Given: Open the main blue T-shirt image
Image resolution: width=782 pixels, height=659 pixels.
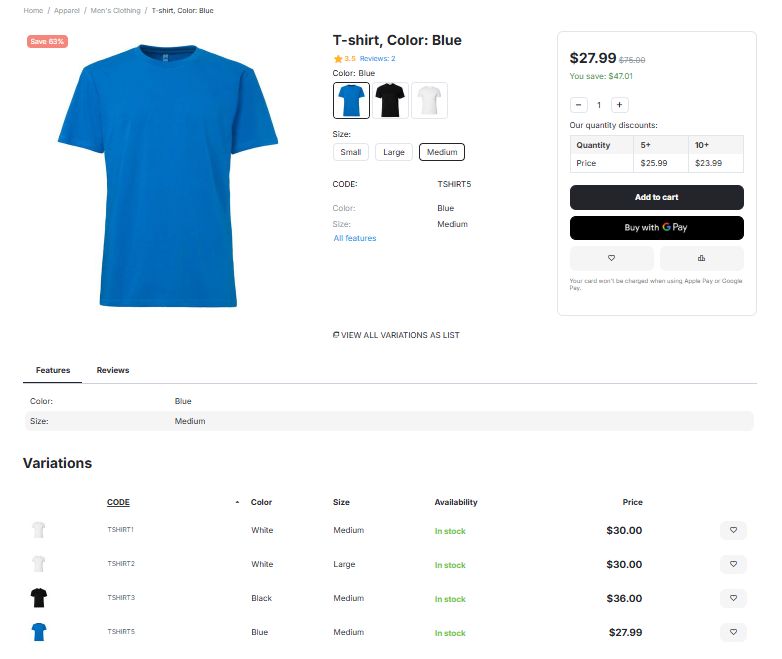Looking at the screenshot, I should (x=168, y=175).
